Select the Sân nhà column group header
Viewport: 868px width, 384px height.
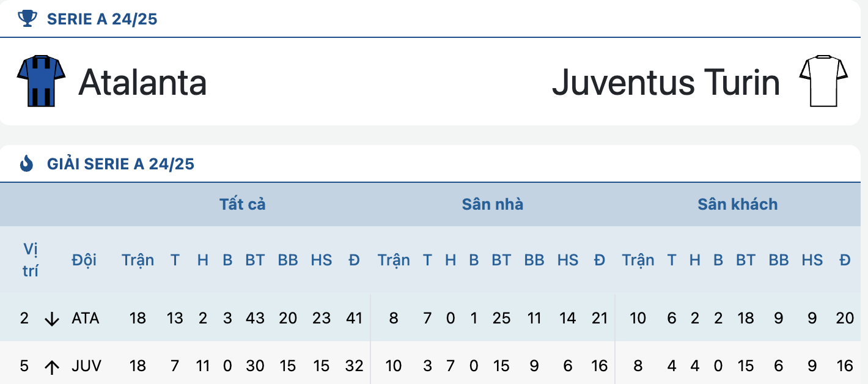493,204
